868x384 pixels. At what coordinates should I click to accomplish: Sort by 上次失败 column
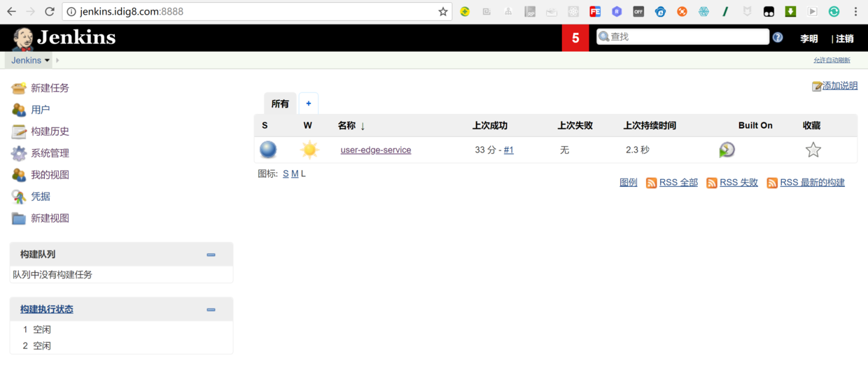(575, 125)
